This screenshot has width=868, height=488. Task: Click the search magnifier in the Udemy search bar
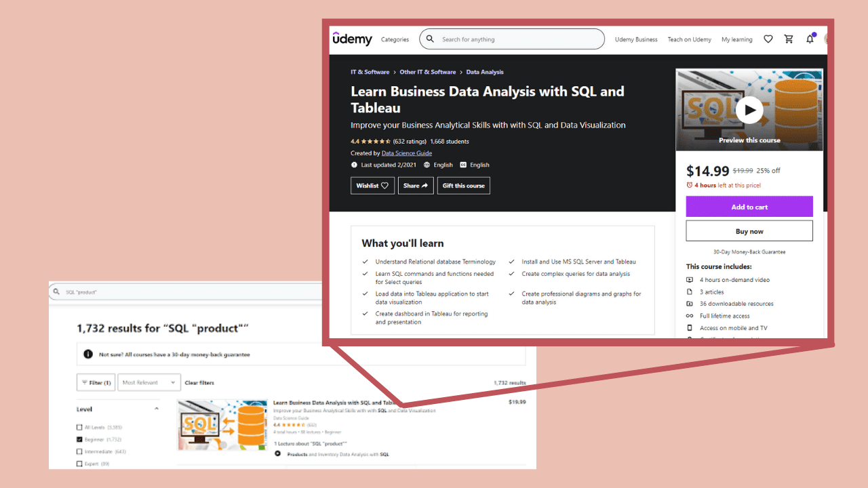tap(431, 39)
